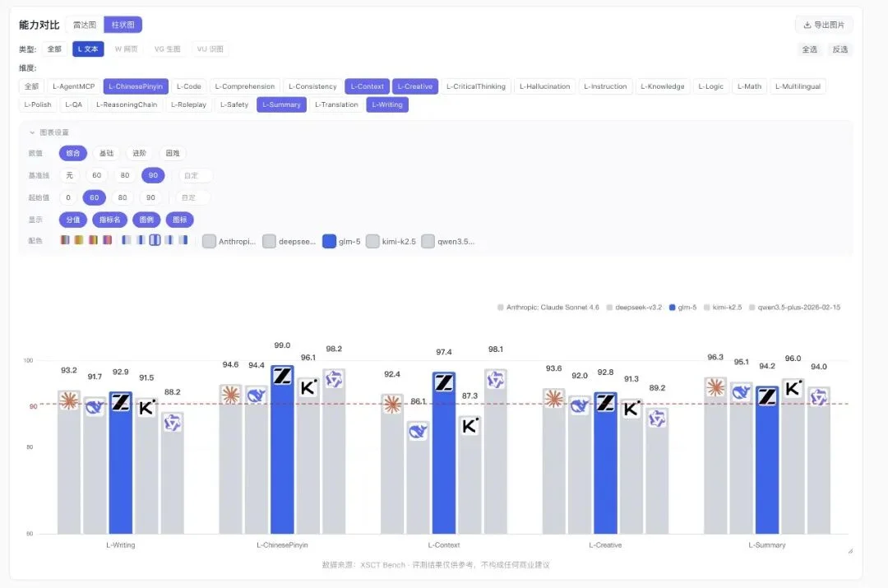Viewport: 888px width, 588px height.
Task: Click the Claude logo in the L-Summary group
Action: tap(715, 387)
